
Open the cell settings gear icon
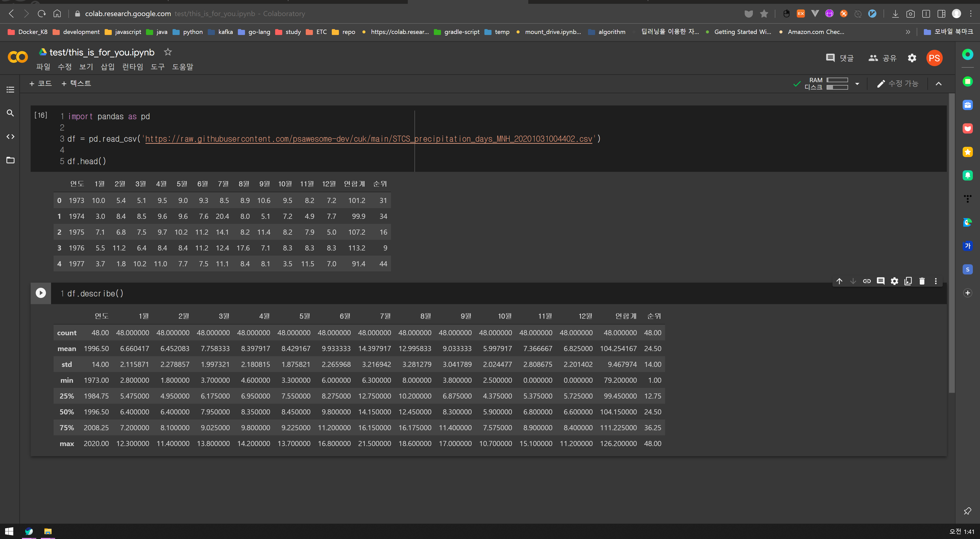(895, 281)
